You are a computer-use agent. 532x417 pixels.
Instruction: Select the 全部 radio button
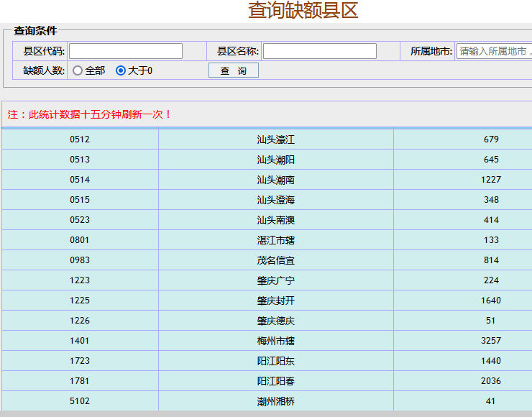(x=78, y=70)
